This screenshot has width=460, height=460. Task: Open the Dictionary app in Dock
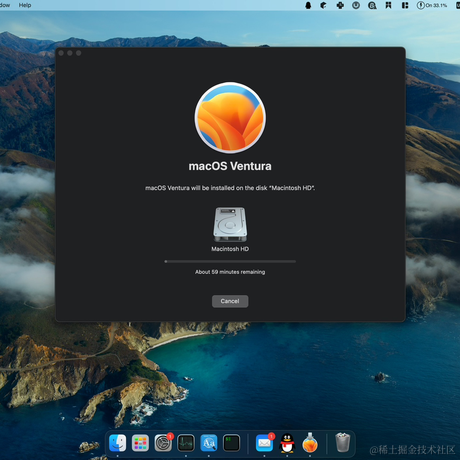point(209,443)
